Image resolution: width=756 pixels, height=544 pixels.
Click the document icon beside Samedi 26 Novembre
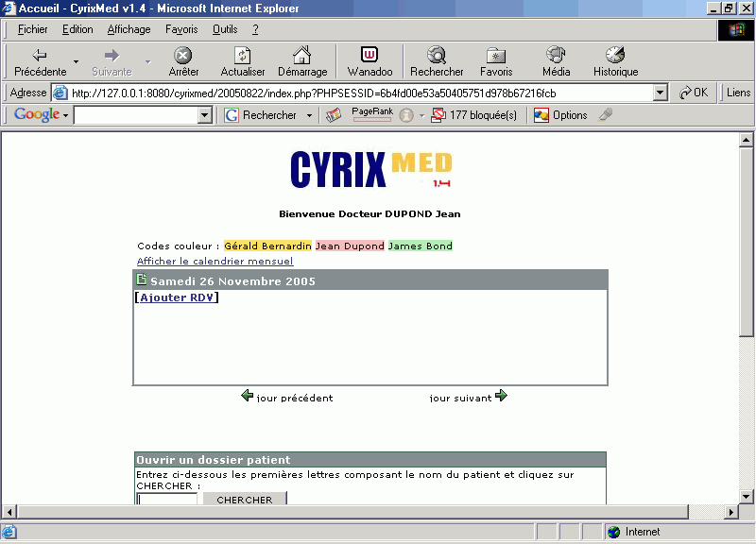tap(141, 279)
